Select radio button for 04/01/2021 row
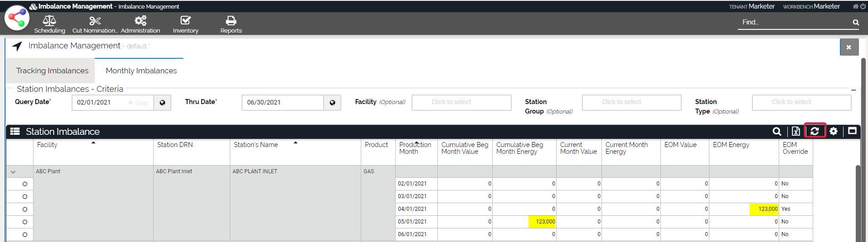The height and width of the screenshot is (242, 868). pos(25,209)
